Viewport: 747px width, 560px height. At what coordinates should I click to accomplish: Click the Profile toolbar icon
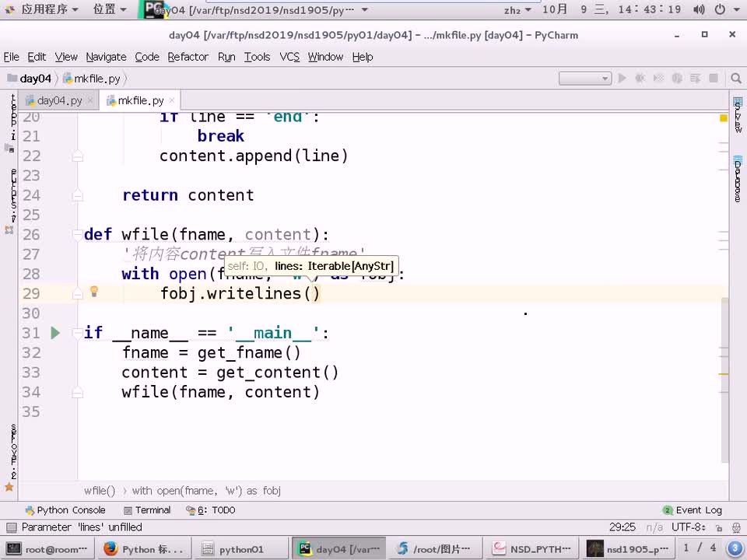click(x=676, y=78)
